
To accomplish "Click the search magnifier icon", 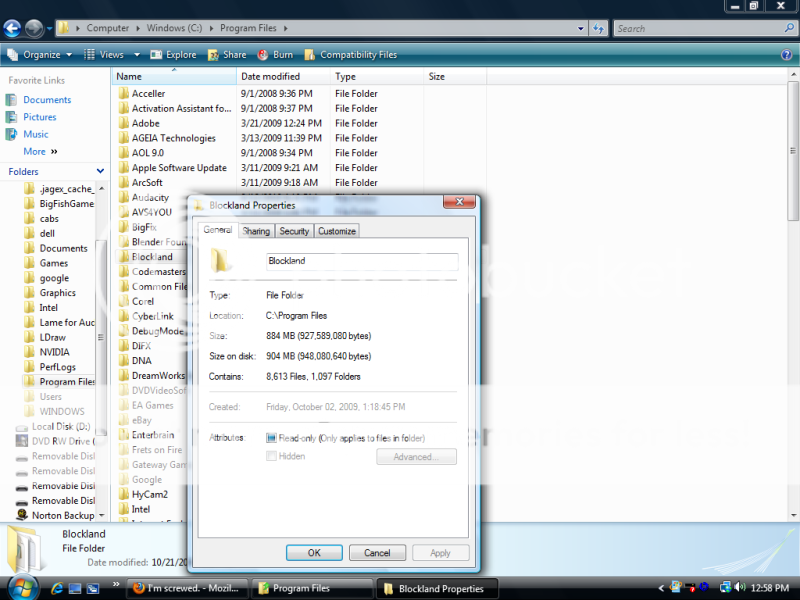I will coord(789,28).
